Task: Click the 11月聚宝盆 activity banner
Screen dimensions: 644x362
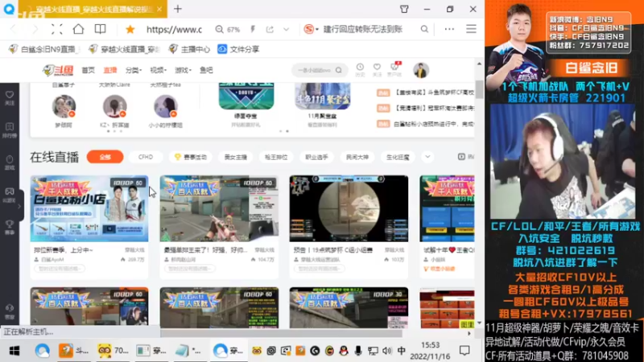Action: coord(323,97)
